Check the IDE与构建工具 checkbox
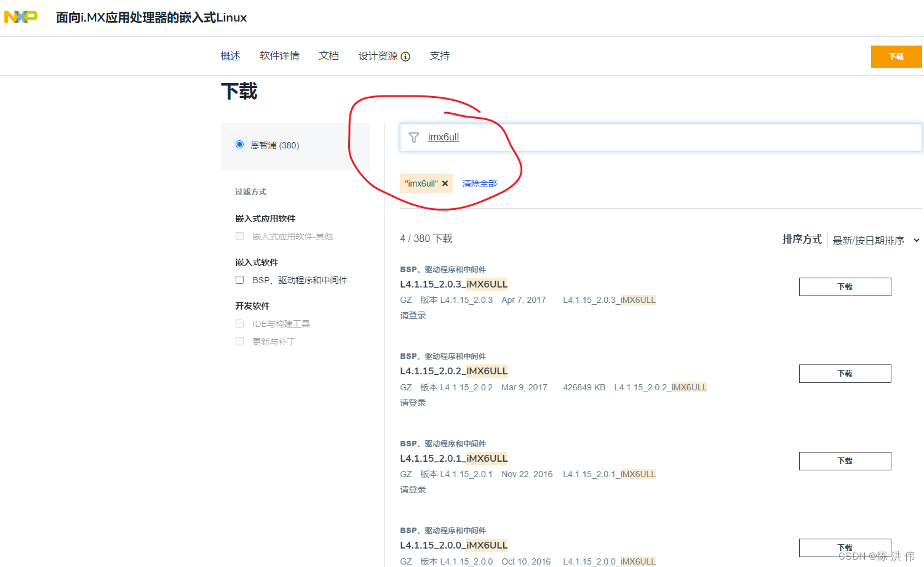The width and height of the screenshot is (924, 567). pos(240,324)
